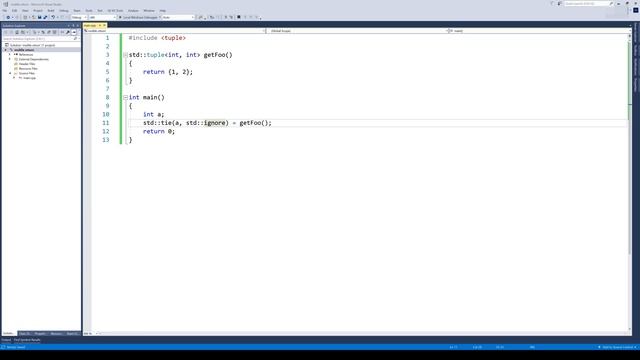Screen dimensions: 640x360
Task: Click the 'return {1, 2};' line
Action: [168, 72]
